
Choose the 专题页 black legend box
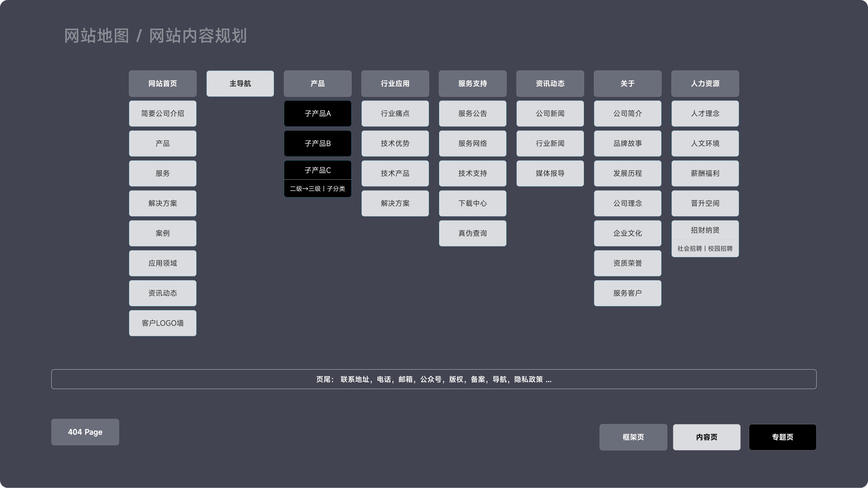[x=782, y=437]
